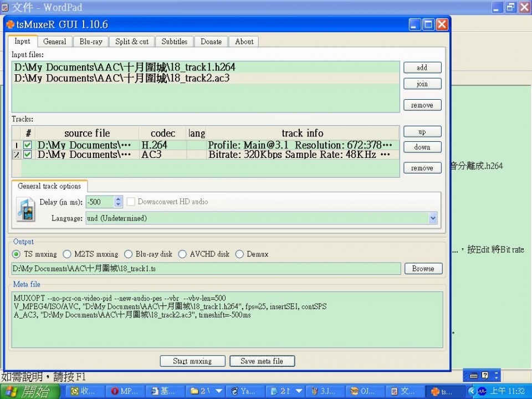Click the system tray audio icon
Viewport: 532px width, 399px height.
482,391
